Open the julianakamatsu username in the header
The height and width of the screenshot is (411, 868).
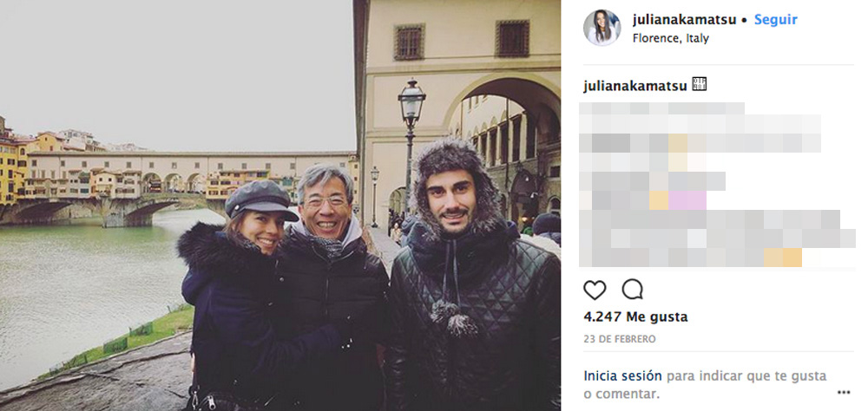[x=684, y=19]
